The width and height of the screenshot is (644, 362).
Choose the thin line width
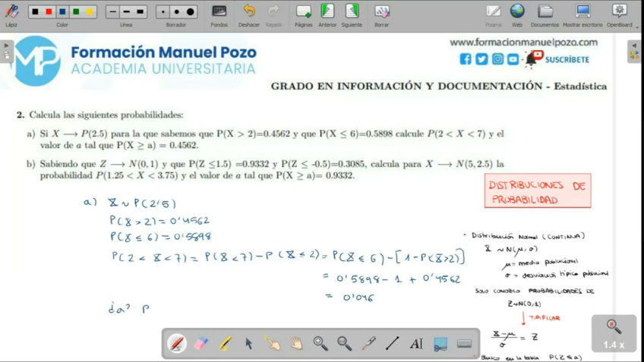tap(112, 12)
